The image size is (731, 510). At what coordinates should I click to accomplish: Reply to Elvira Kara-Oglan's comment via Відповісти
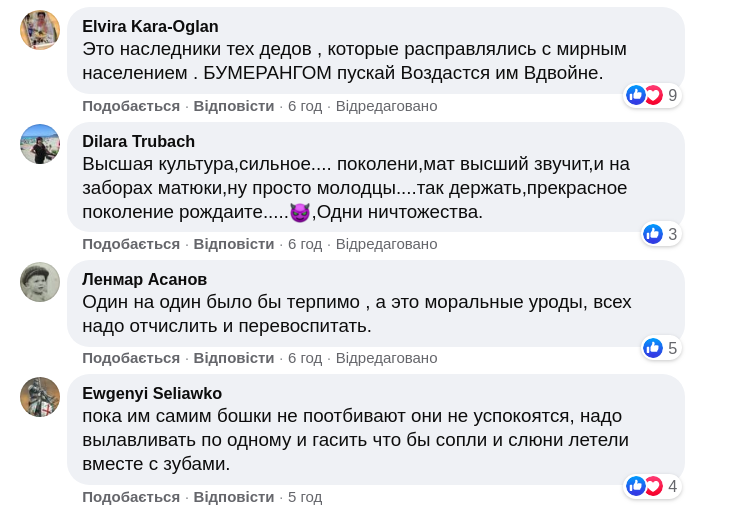click(x=233, y=106)
